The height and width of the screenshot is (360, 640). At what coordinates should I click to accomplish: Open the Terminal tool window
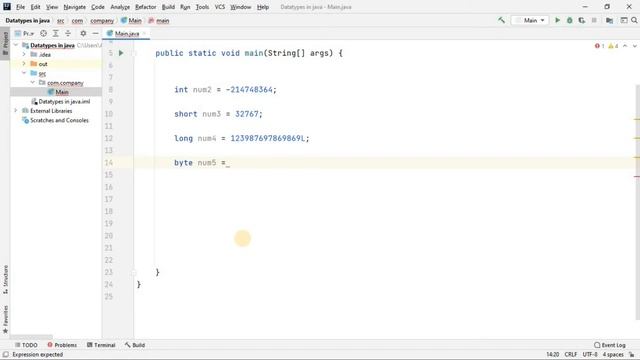point(101,345)
